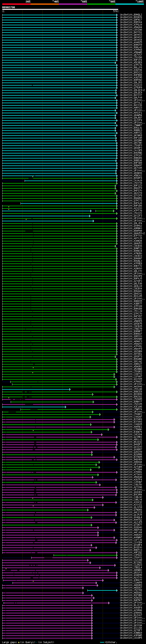Select hit UniRef100_C7M4N0

coord(131,429)
